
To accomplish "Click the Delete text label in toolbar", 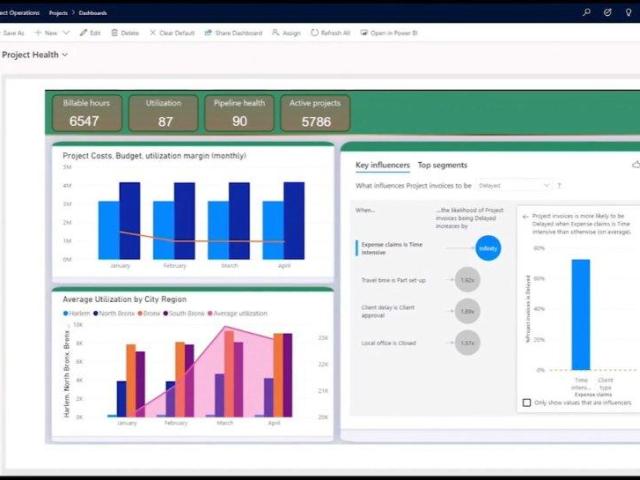I will 130,33.
